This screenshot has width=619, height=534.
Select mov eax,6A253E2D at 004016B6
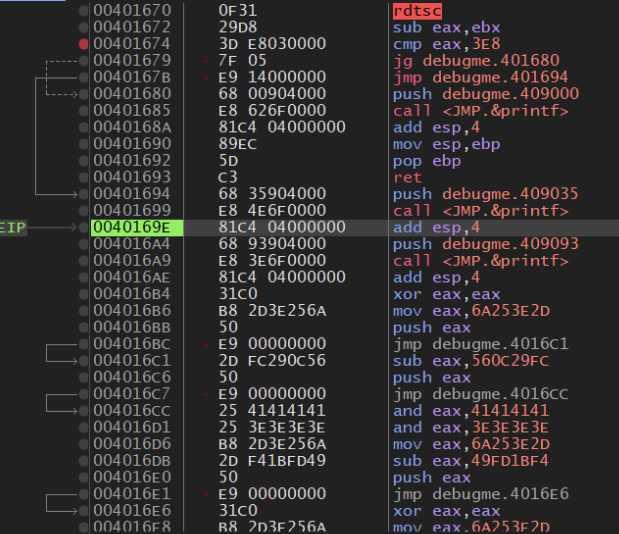pos(471,311)
